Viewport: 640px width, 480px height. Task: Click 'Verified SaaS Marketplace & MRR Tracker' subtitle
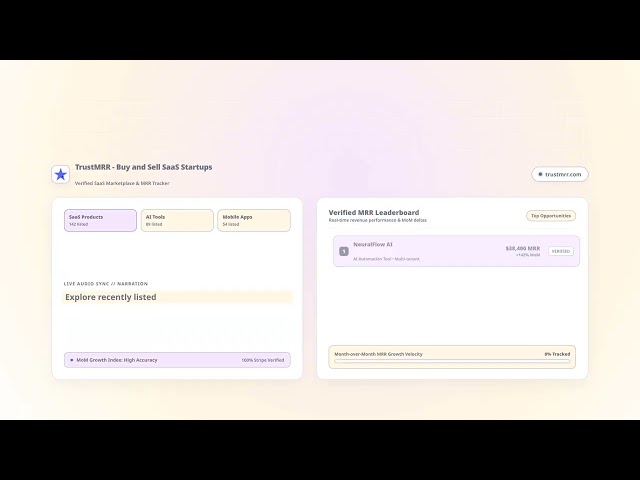[x=122, y=183]
